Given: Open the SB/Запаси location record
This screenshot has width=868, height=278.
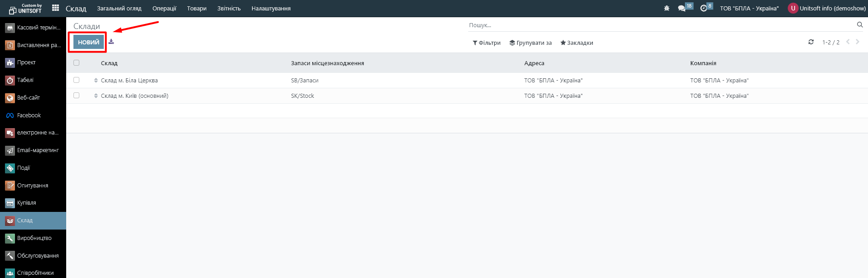Looking at the screenshot, I should 305,81.
